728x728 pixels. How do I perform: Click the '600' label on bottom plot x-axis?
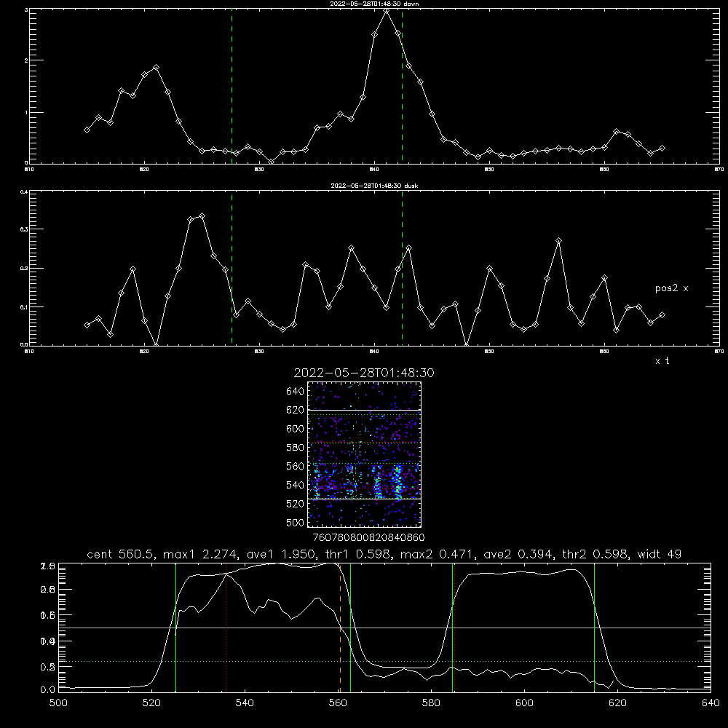click(524, 703)
